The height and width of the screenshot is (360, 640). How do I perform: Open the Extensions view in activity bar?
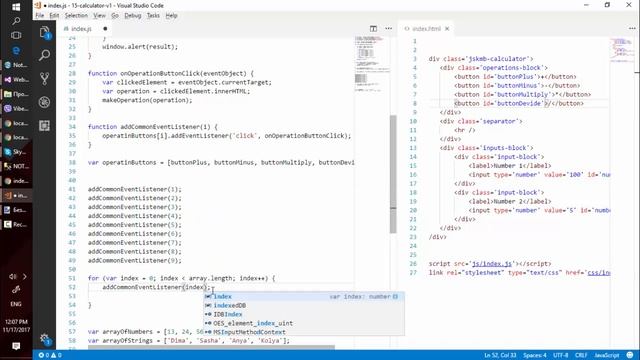click(x=44, y=125)
